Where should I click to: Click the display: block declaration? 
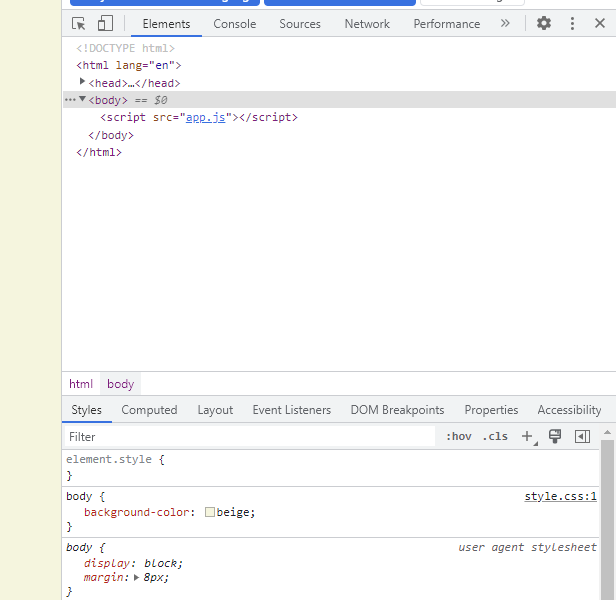point(134,563)
